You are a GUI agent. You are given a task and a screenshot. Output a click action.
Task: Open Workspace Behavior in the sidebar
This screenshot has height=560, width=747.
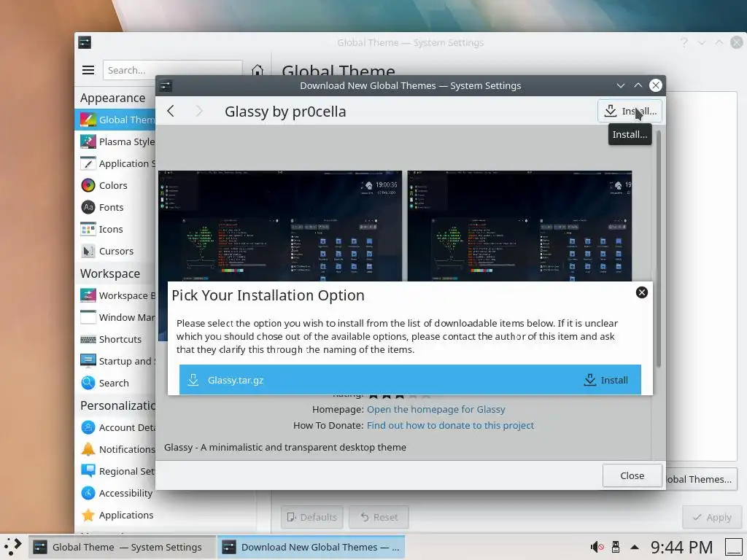click(116, 295)
